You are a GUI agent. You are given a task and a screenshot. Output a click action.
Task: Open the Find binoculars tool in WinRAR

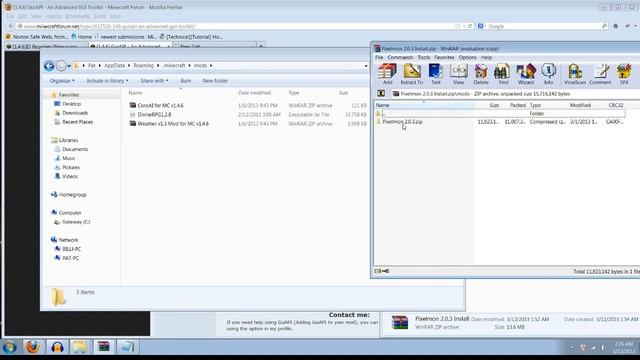coord(503,74)
